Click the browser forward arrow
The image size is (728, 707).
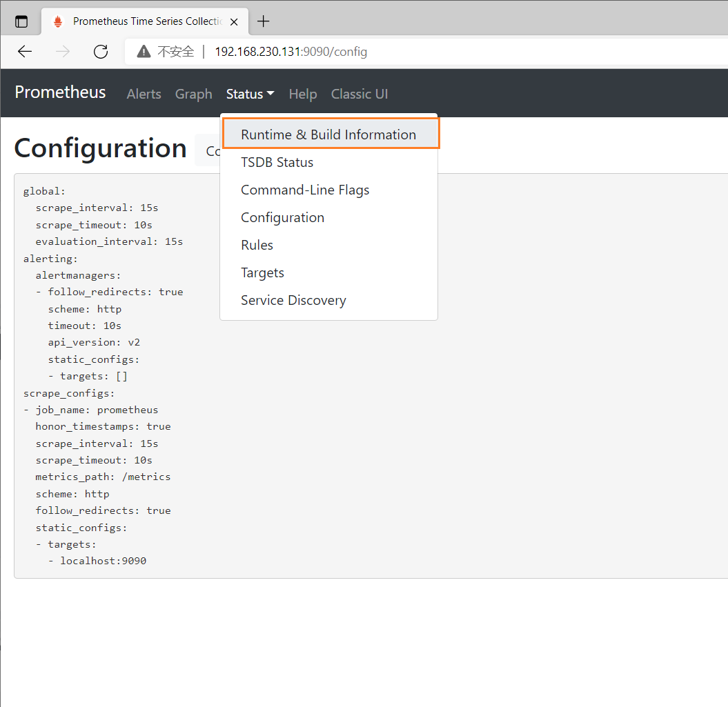click(63, 52)
